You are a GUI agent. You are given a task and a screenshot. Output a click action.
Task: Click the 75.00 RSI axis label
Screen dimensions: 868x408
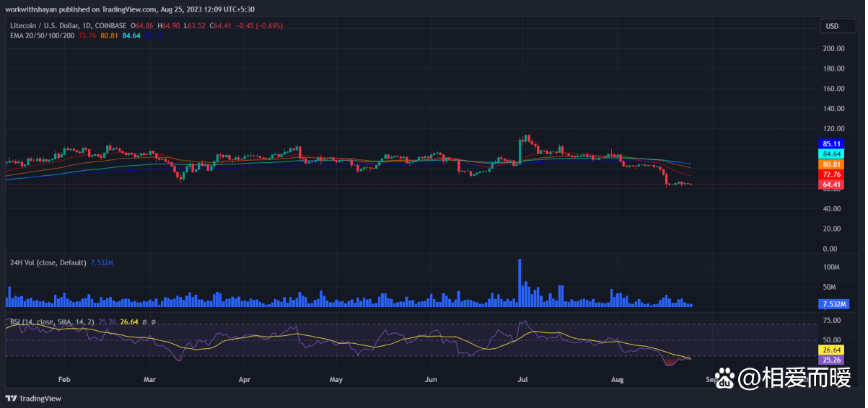(832, 320)
